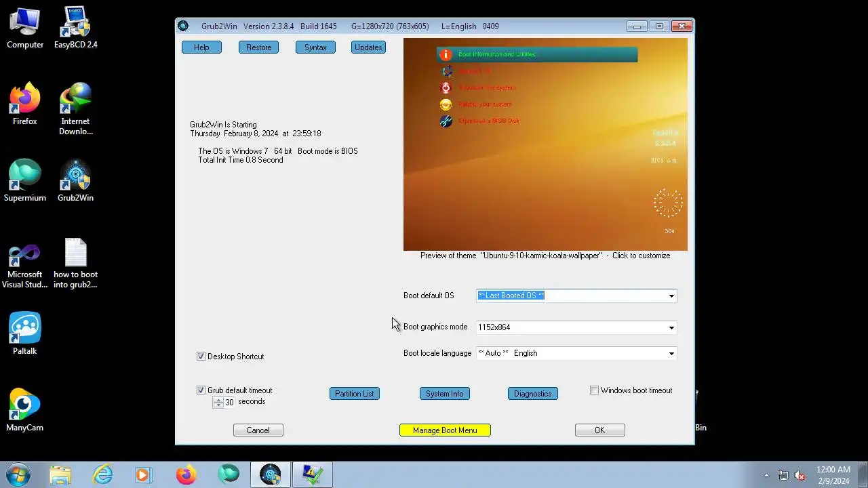Screen dimensions: 868x488
Task: Open the Computer desktop icon
Action: click(x=25, y=28)
